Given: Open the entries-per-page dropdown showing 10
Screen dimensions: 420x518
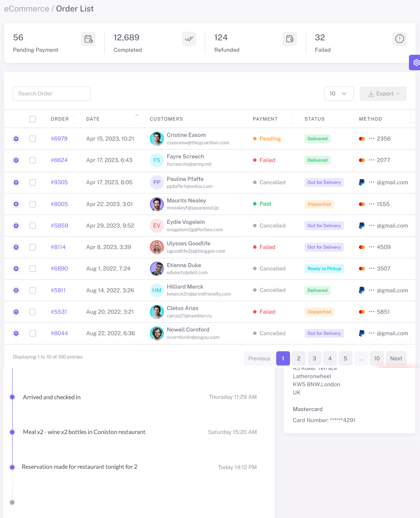Looking at the screenshot, I should 339,94.
